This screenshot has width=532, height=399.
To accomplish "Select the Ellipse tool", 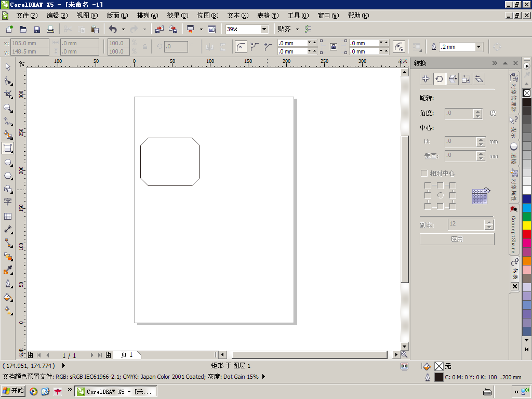I will tap(8, 162).
